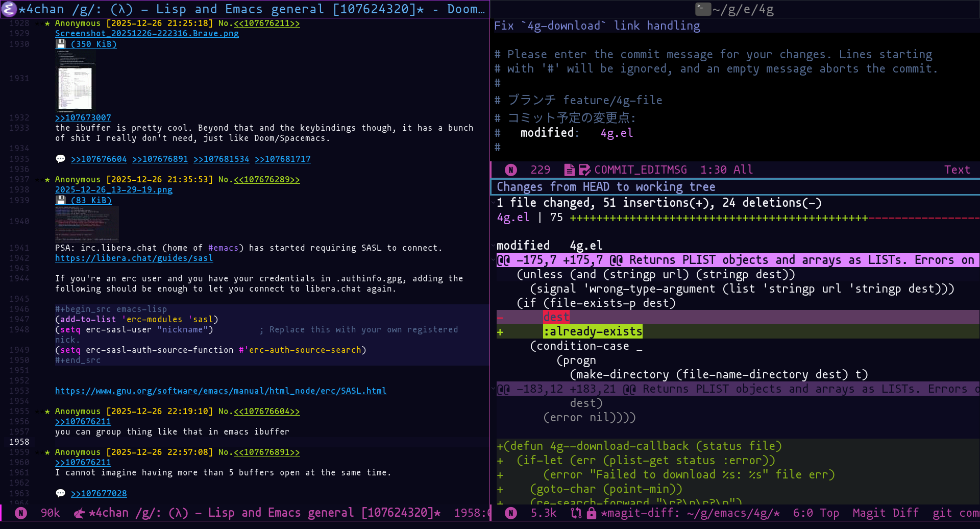Click the '90k' buffer size in 4chan modeline

pyautogui.click(x=50, y=513)
